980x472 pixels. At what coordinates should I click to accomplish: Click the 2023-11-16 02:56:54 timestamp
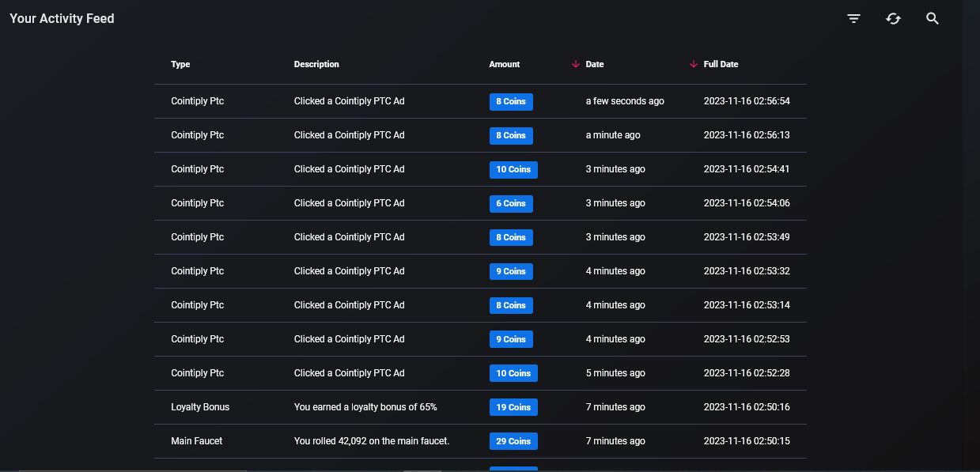(x=747, y=101)
